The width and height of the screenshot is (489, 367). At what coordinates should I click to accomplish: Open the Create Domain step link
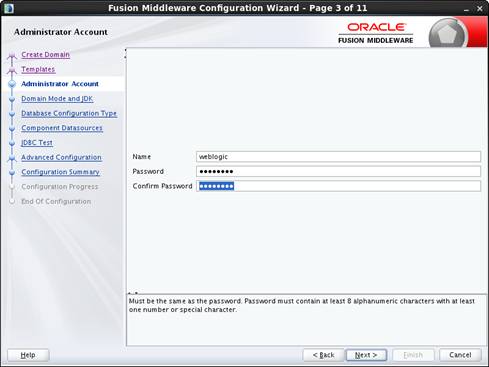[x=45, y=55]
